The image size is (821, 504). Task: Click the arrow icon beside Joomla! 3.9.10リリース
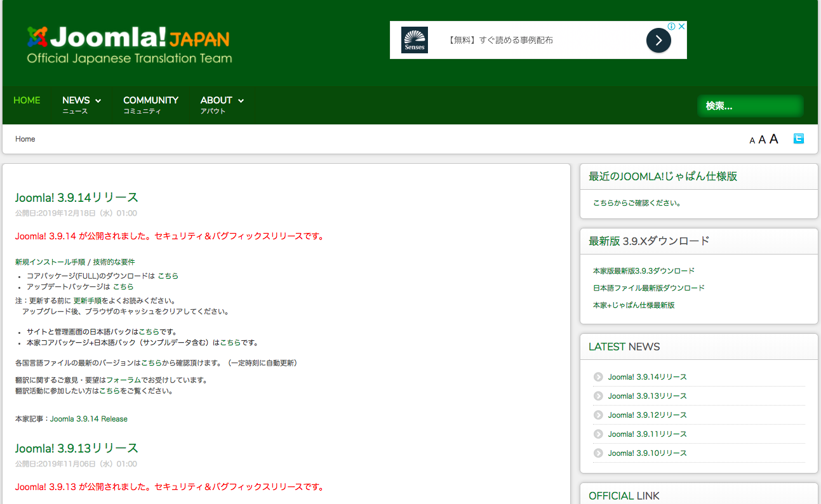click(597, 453)
